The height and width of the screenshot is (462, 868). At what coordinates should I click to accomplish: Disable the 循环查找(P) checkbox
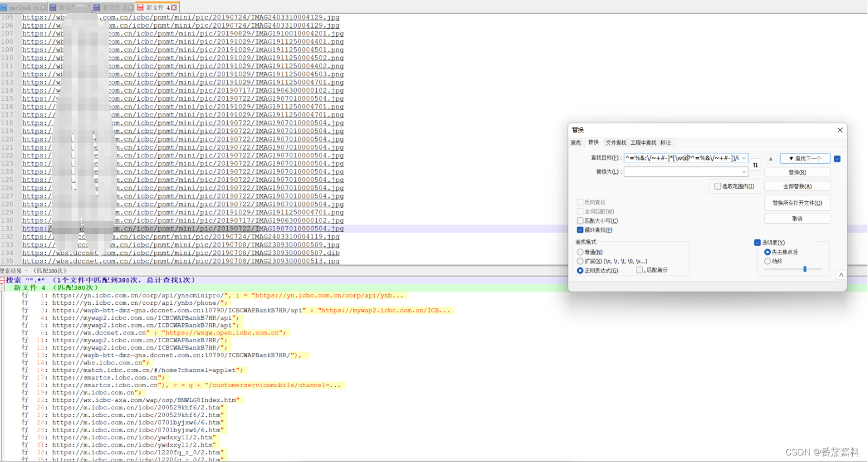[x=580, y=230]
